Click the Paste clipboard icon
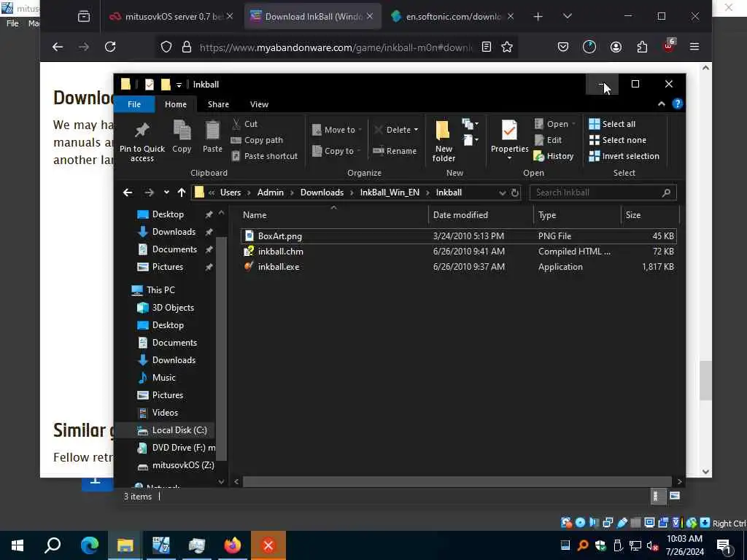The height and width of the screenshot is (560, 747). pyautogui.click(x=212, y=136)
